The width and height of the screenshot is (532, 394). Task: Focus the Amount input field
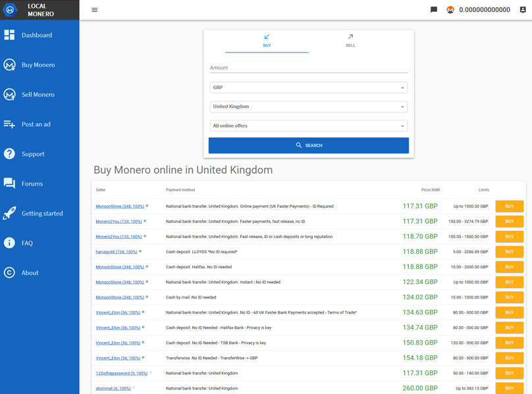pos(308,68)
